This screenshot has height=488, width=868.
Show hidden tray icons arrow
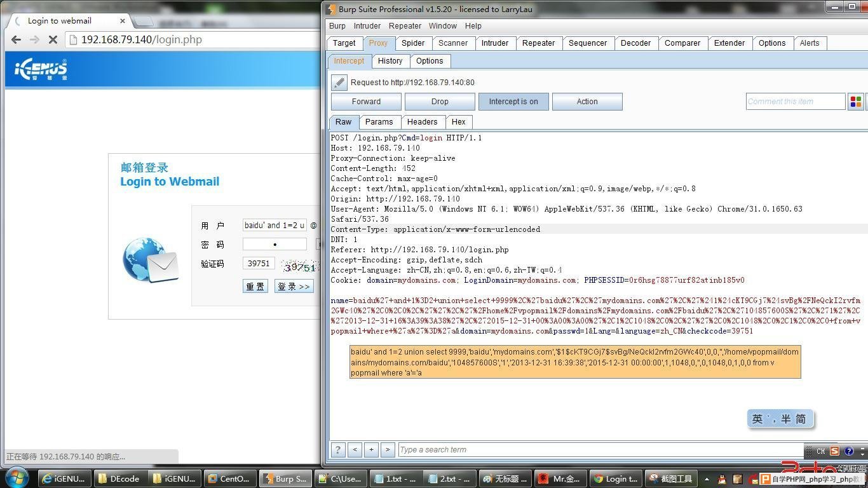pyautogui.click(x=707, y=478)
